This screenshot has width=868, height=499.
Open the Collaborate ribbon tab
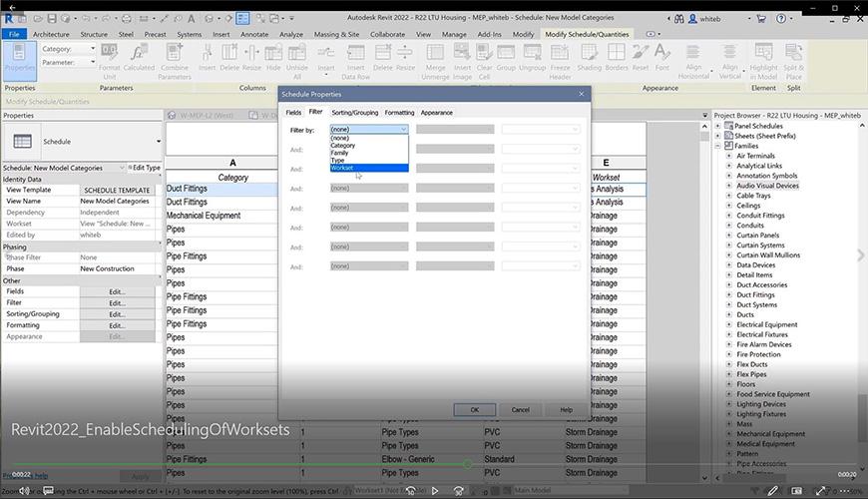tap(387, 34)
